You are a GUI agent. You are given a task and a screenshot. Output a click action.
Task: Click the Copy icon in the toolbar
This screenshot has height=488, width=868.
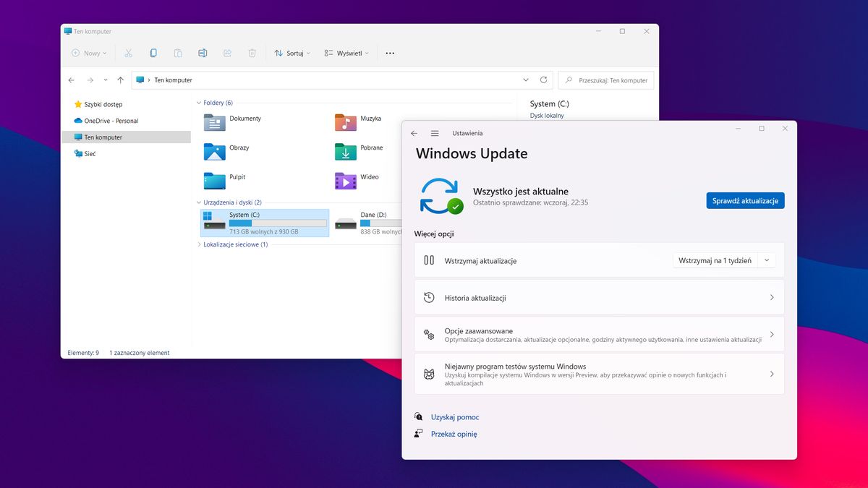(x=153, y=53)
